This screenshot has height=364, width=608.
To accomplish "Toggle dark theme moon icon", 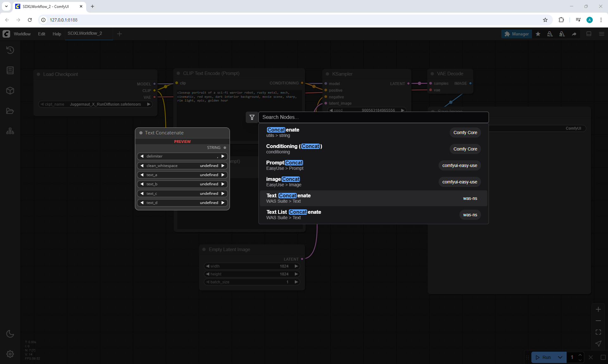I will (10, 334).
